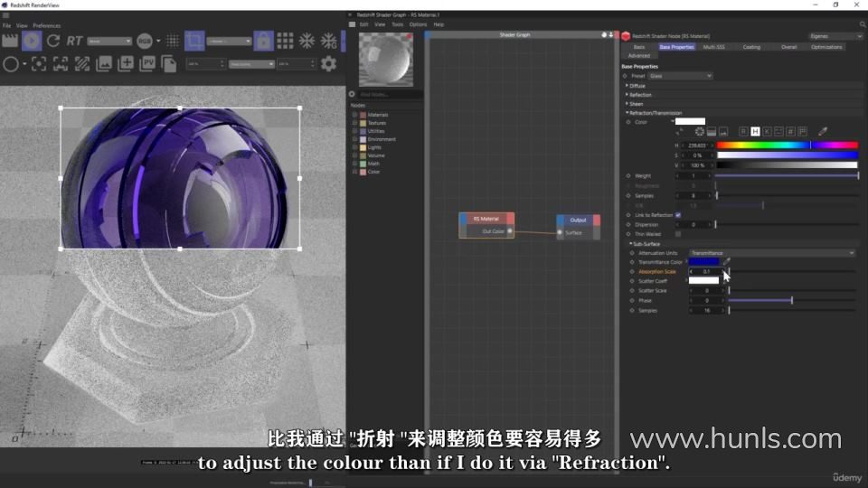The width and height of the screenshot is (868, 488).
Task: Select the RS Material node
Action: point(486,225)
